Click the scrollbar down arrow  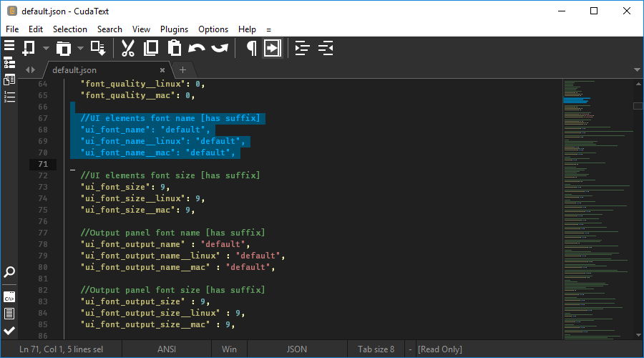(638, 335)
